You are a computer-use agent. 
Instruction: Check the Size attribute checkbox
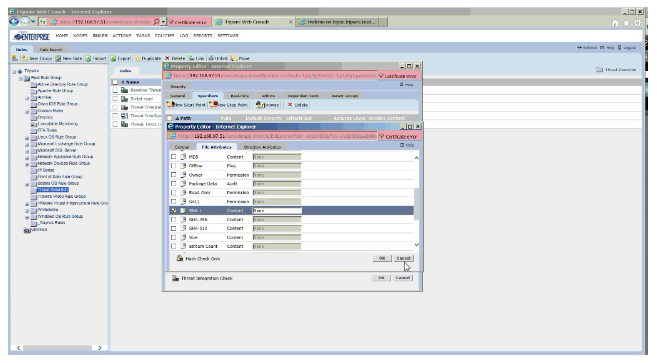(173, 237)
